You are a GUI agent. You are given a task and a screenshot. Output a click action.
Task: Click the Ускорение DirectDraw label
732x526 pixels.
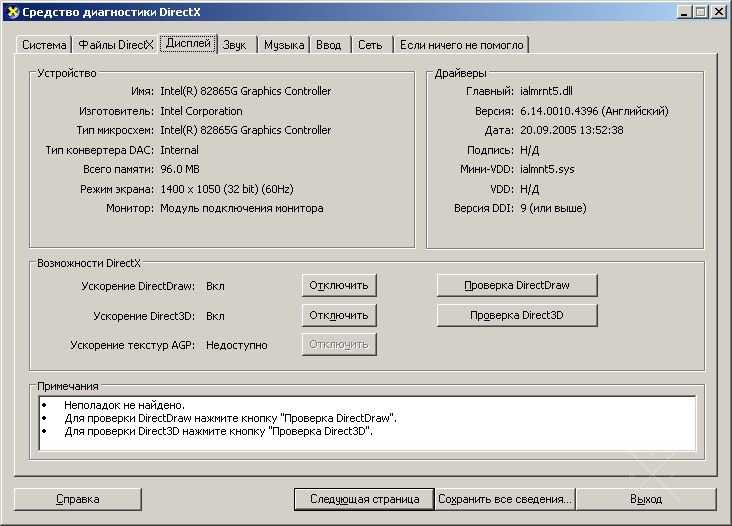coord(138,286)
